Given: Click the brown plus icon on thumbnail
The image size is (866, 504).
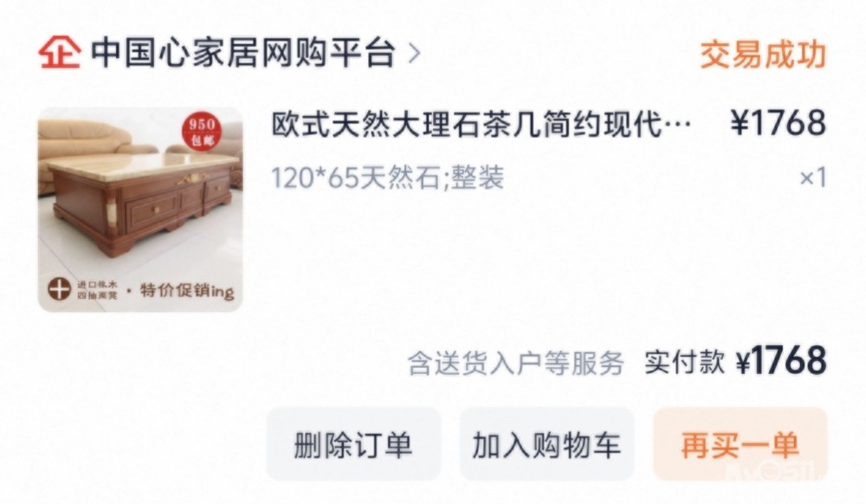Looking at the screenshot, I should click(59, 288).
